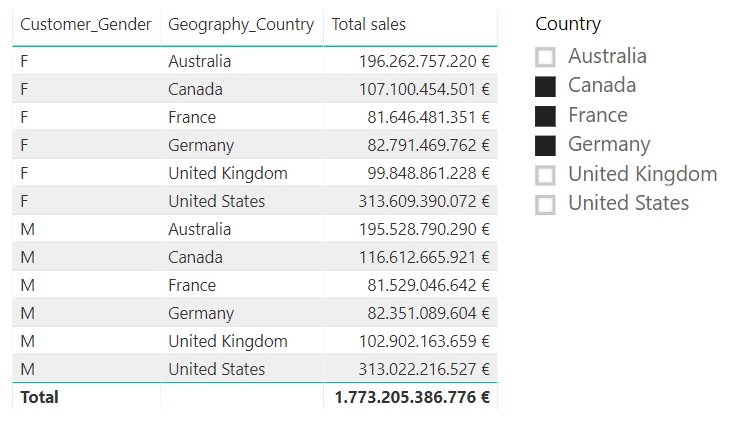Image resolution: width=732 pixels, height=430 pixels.
Task: Uncheck the Canada slicer checkbox
Action: pos(545,87)
